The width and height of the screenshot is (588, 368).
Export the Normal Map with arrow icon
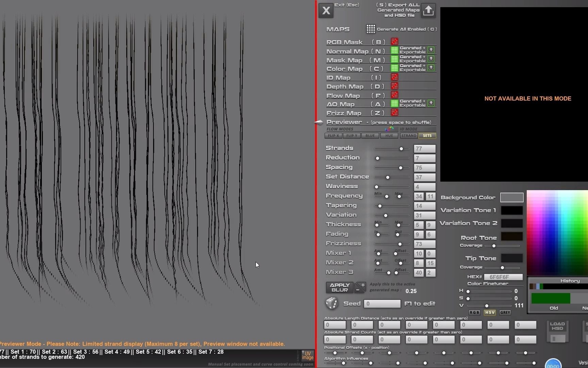click(431, 50)
